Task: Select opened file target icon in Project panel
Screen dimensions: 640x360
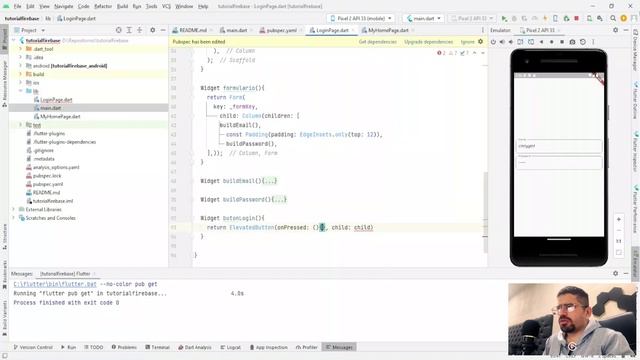Action: pos(118,30)
